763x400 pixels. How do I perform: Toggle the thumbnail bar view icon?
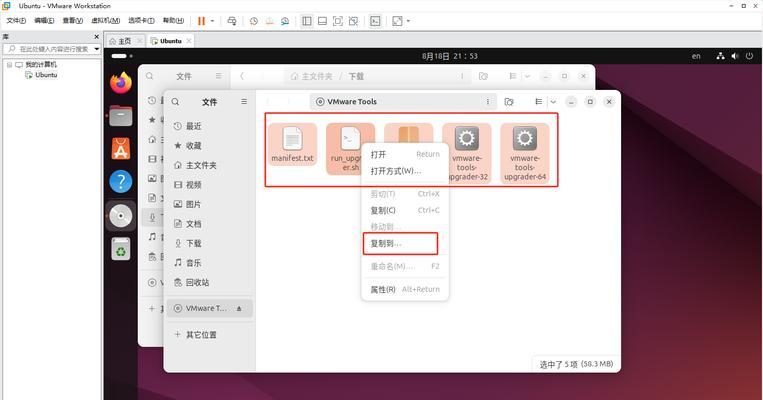[x=322, y=21]
